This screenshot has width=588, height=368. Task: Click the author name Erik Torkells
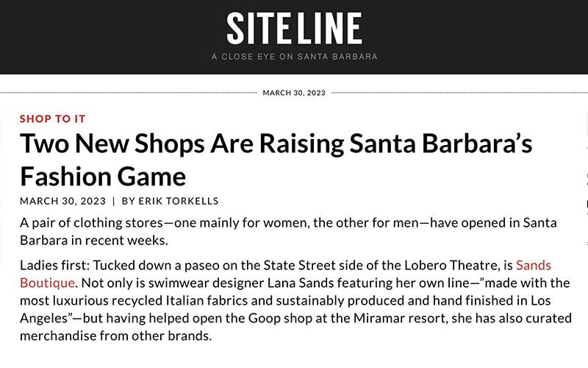click(x=178, y=201)
